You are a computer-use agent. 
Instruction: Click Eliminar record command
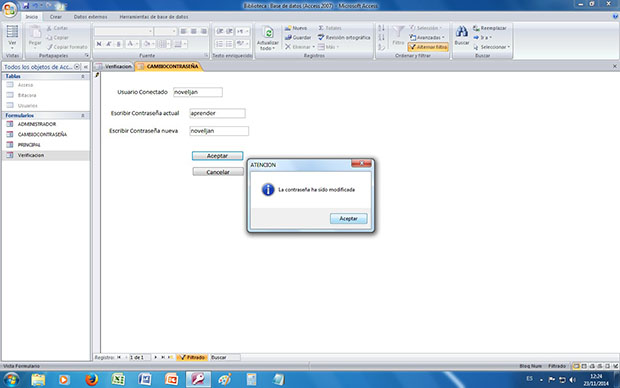pyautogui.click(x=299, y=47)
